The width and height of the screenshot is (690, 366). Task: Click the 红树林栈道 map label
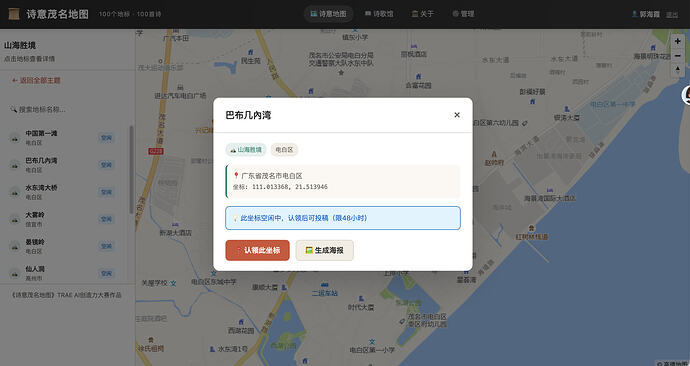532,237
